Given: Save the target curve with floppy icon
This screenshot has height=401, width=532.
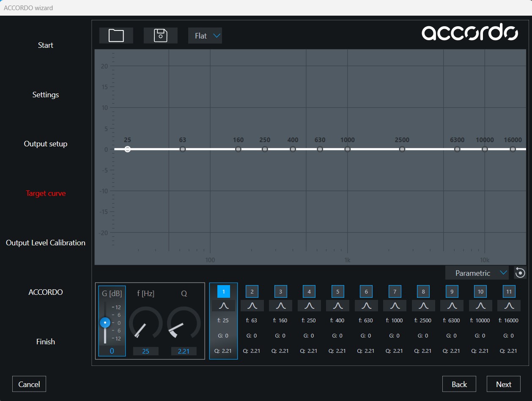Looking at the screenshot, I should [161, 36].
